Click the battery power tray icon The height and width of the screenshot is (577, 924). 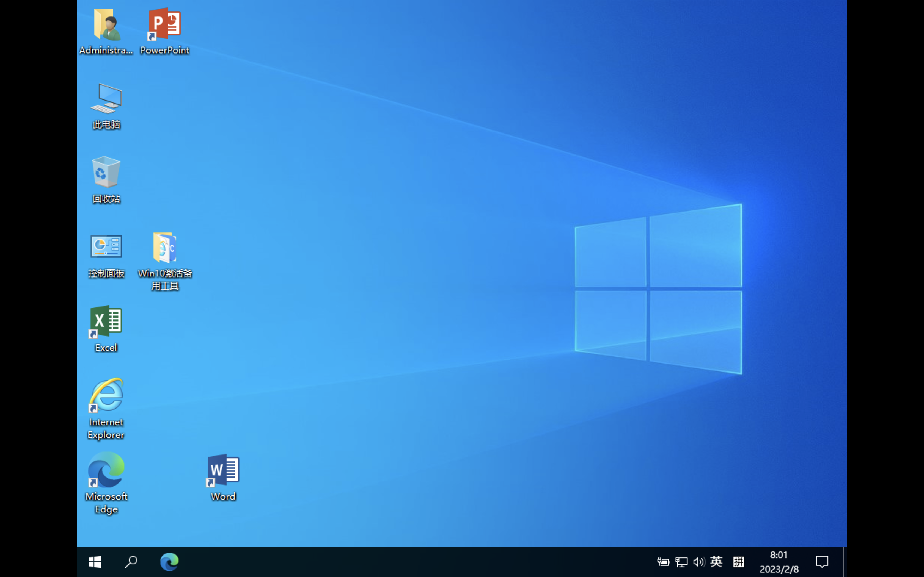663,562
